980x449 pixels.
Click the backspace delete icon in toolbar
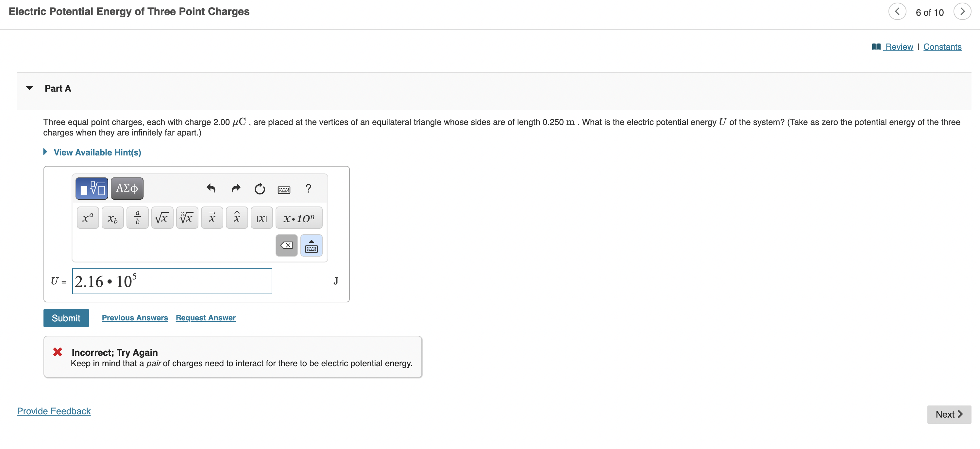287,245
